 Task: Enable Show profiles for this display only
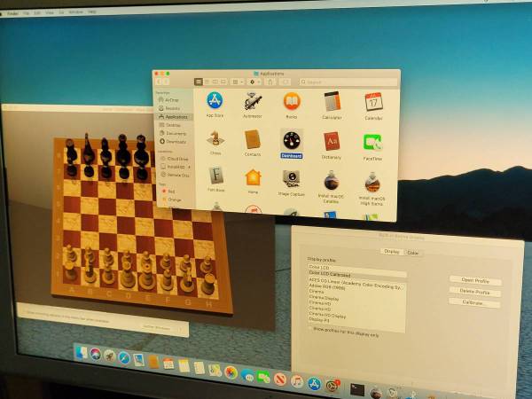point(310,329)
